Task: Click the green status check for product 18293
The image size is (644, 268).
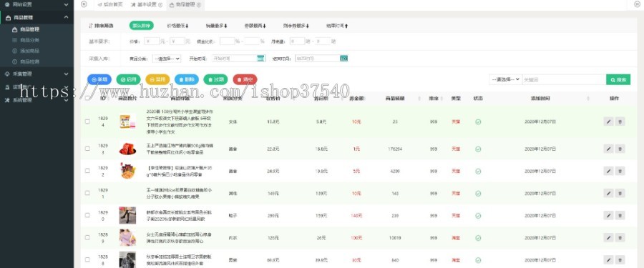Action: (x=478, y=149)
